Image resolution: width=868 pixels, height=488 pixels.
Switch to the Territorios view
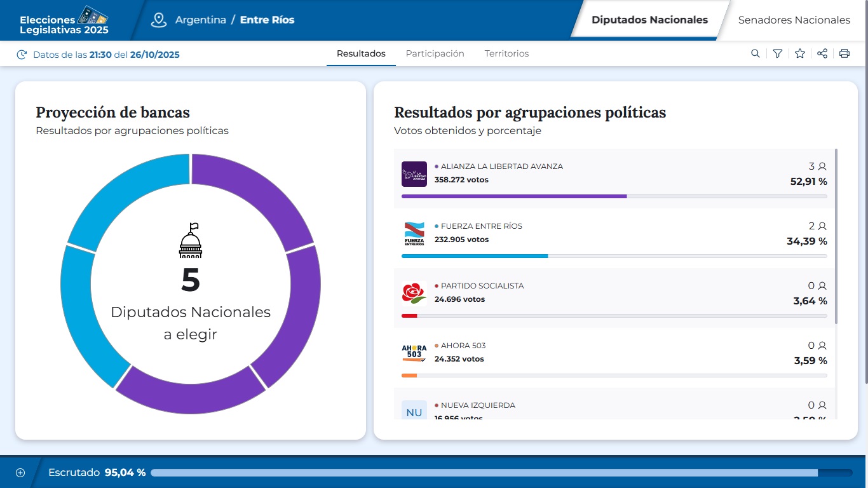[x=506, y=53]
